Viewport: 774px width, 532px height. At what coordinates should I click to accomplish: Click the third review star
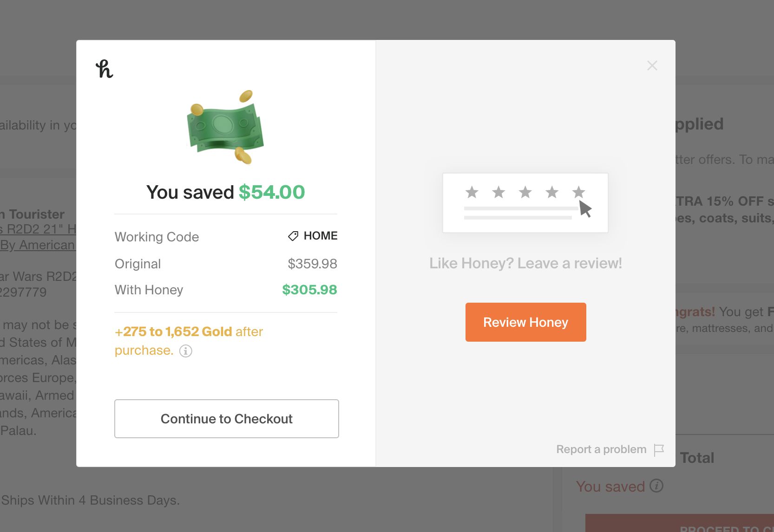[x=525, y=192]
